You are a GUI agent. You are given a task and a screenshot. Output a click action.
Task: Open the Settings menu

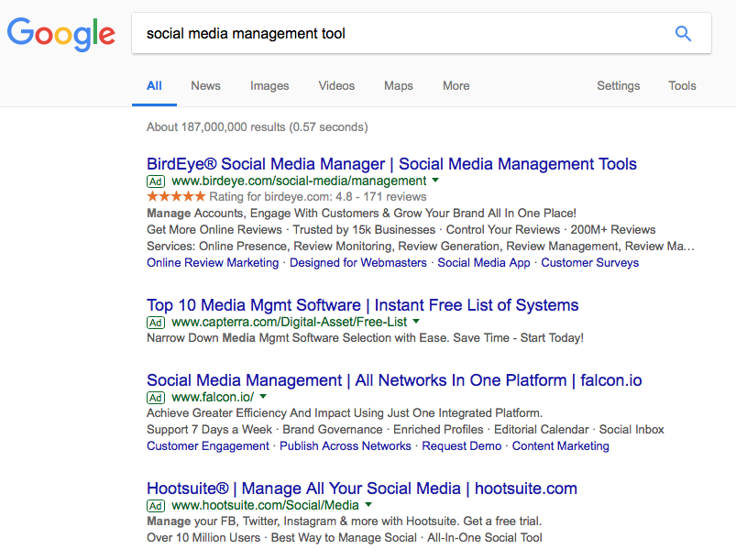pyautogui.click(x=618, y=85)
